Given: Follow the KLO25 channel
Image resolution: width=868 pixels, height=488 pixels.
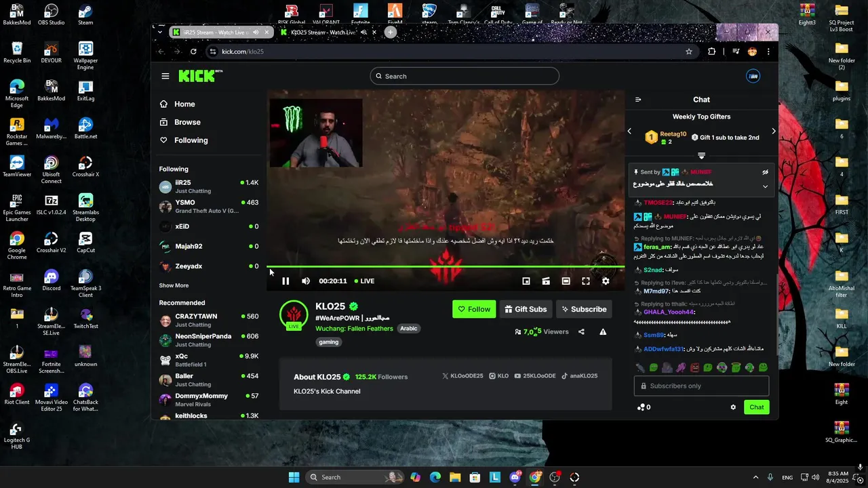Looking at the screenshot, I should click(474, 309).
